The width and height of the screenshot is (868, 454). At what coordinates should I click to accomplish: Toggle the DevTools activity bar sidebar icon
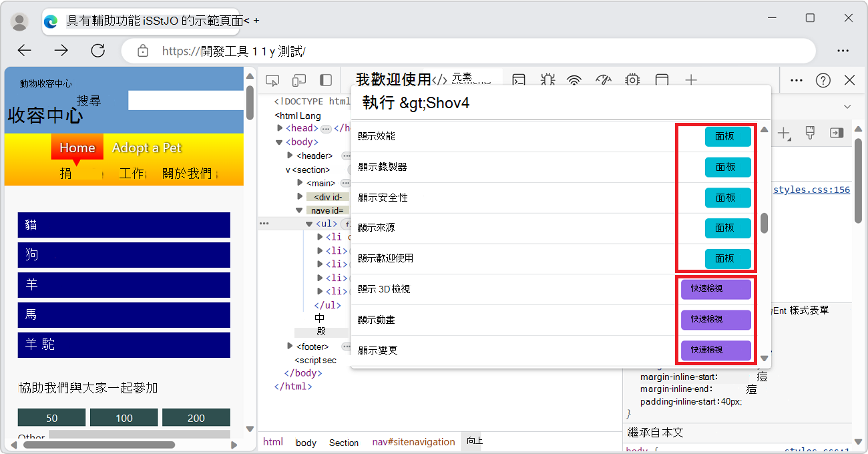coord(326,80)
